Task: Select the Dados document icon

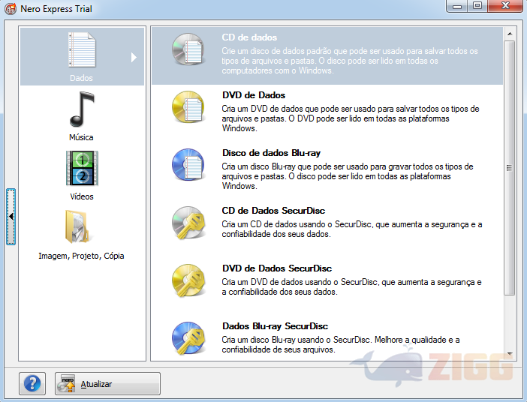Action: click(82, 50)
